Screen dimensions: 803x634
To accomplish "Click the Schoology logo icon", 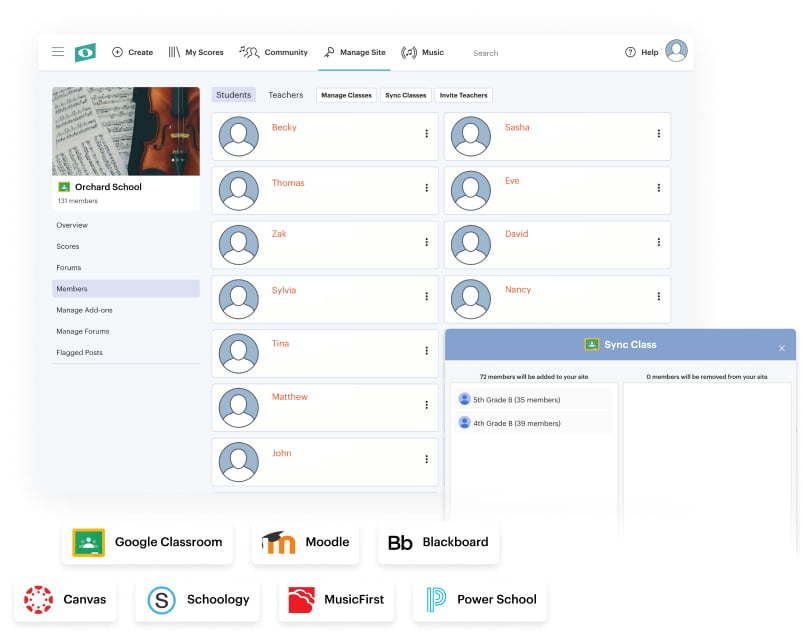I will click(161, 600).
